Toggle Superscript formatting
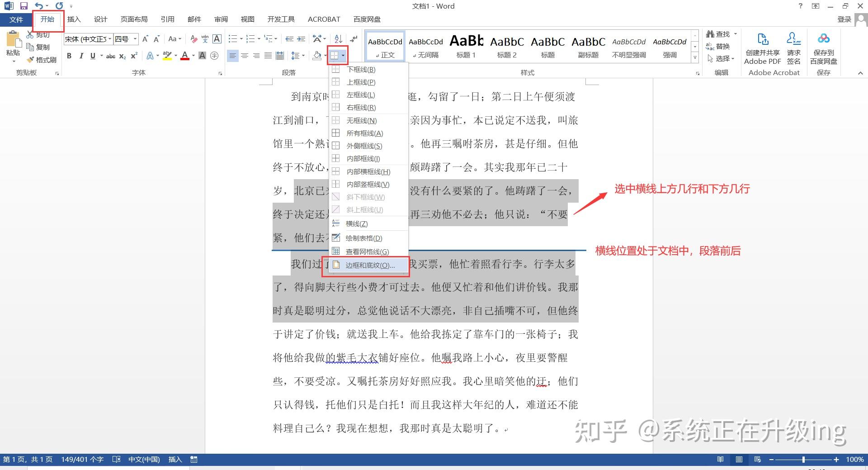Viewport: 868px width, 470px height. click(x=134, y=56)
